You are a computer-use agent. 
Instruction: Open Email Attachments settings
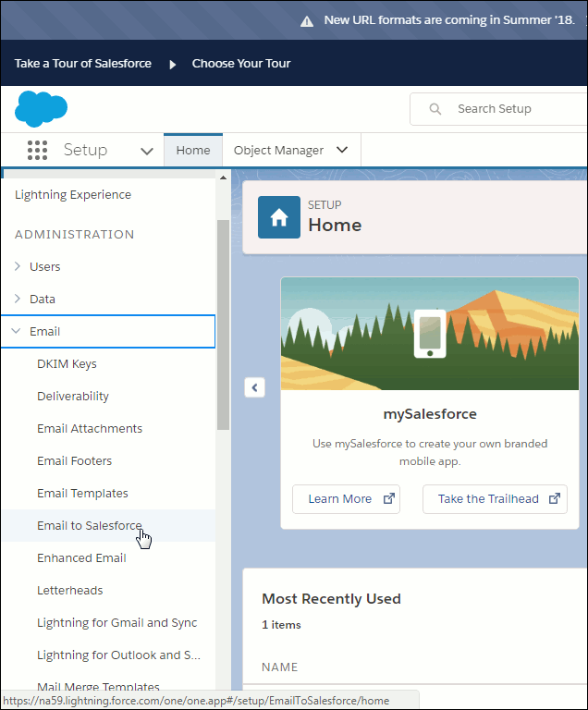(90, 428)
